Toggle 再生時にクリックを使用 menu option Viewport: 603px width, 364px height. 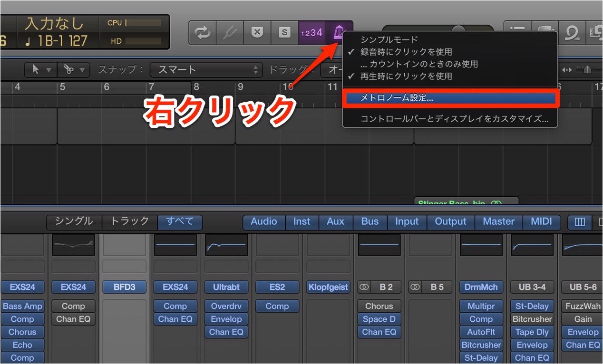click(406, 76)
